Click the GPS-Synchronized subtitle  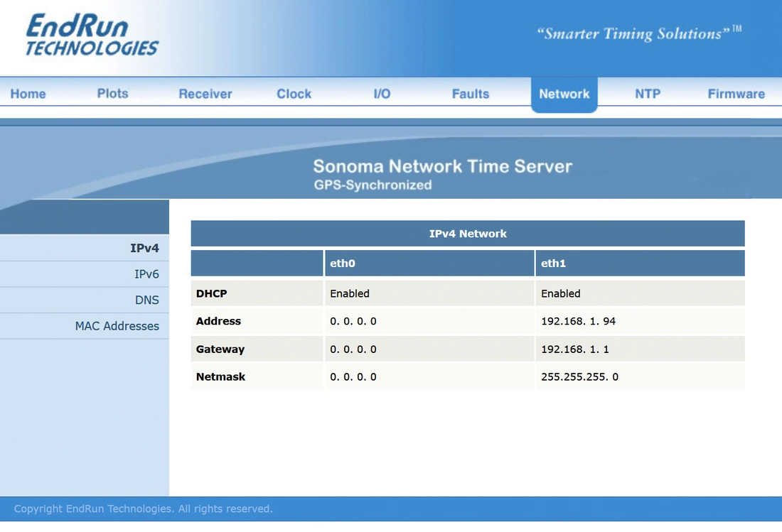pyautogui.click(x=373, y=185)
